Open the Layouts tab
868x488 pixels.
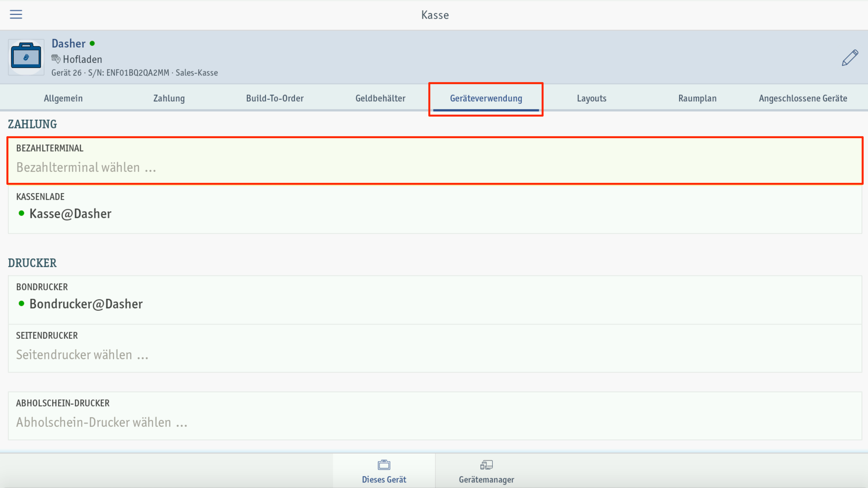(x=592, y=98)
